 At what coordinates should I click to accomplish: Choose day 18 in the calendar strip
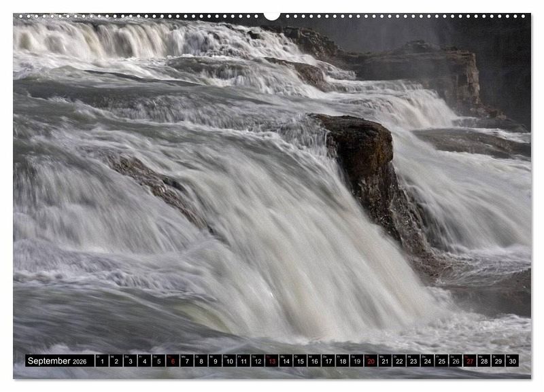pos(343,361)
